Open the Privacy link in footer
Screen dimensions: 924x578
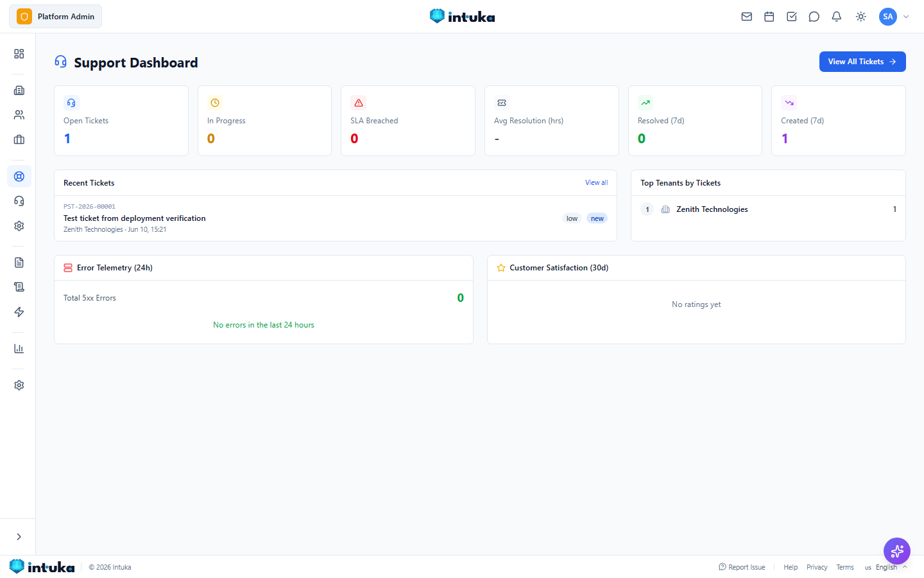click(x=817, y=567)
